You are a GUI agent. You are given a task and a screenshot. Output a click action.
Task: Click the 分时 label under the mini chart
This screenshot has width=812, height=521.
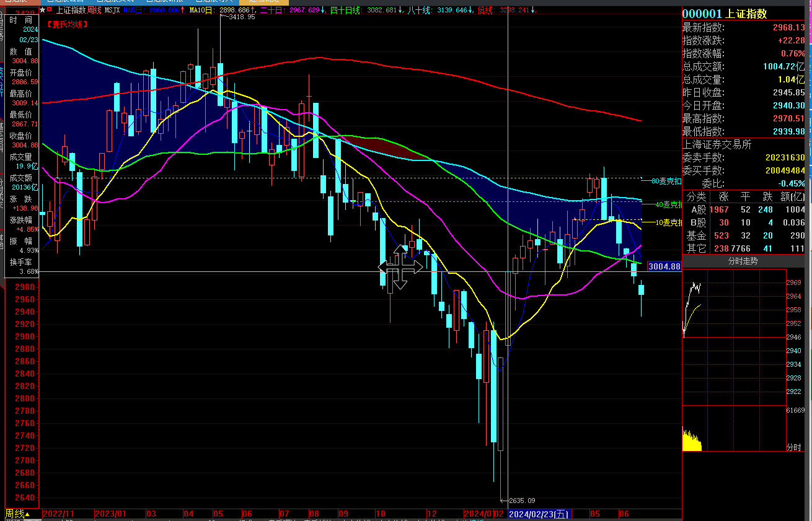point(793,447)
